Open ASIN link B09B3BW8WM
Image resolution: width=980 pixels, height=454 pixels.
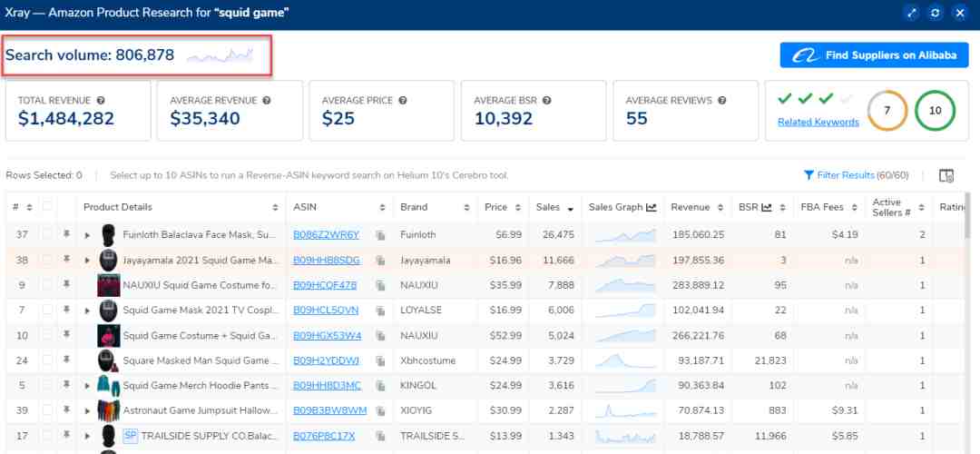(x=330, y=410)
